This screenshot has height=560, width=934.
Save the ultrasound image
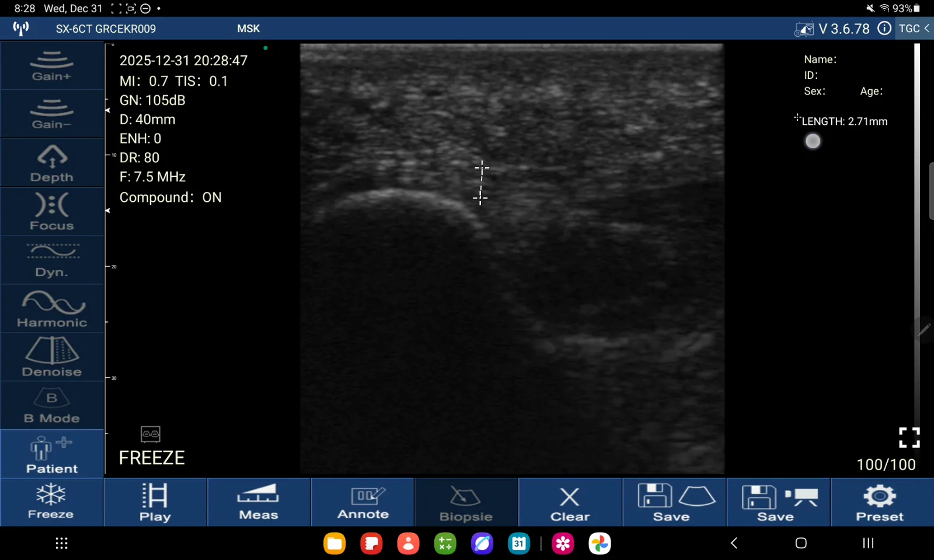click(x=674, y=502)
